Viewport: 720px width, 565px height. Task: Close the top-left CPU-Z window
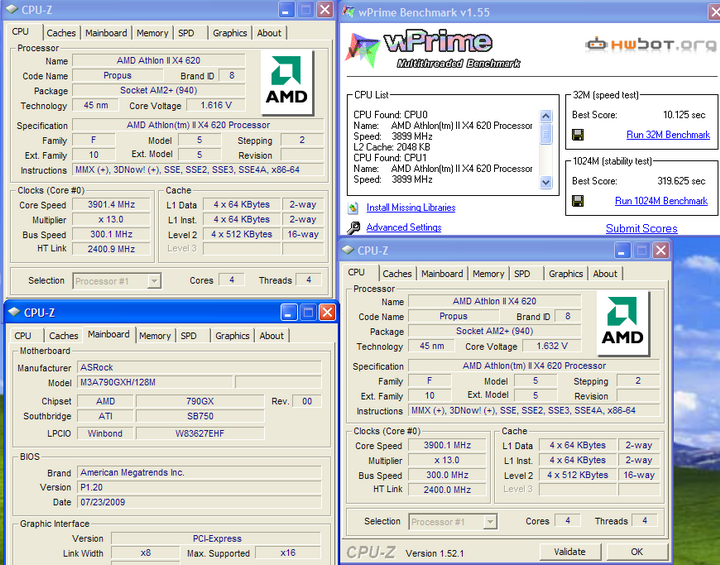[325, 10]
